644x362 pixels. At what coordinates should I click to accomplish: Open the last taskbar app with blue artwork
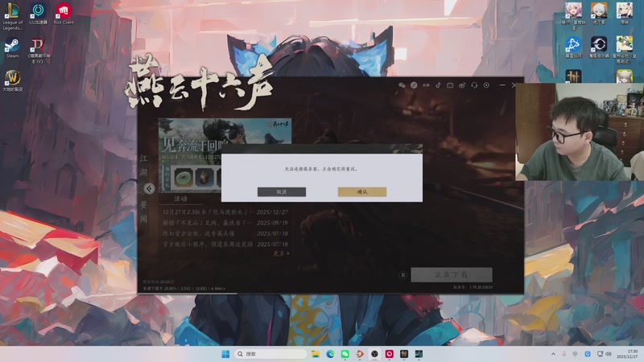coord(419,354)
